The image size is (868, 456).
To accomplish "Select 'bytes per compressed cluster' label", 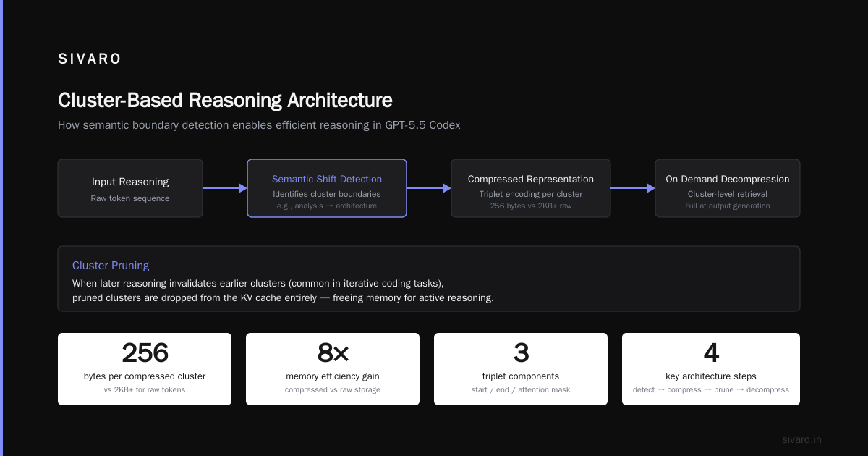I will click(145, 376).
